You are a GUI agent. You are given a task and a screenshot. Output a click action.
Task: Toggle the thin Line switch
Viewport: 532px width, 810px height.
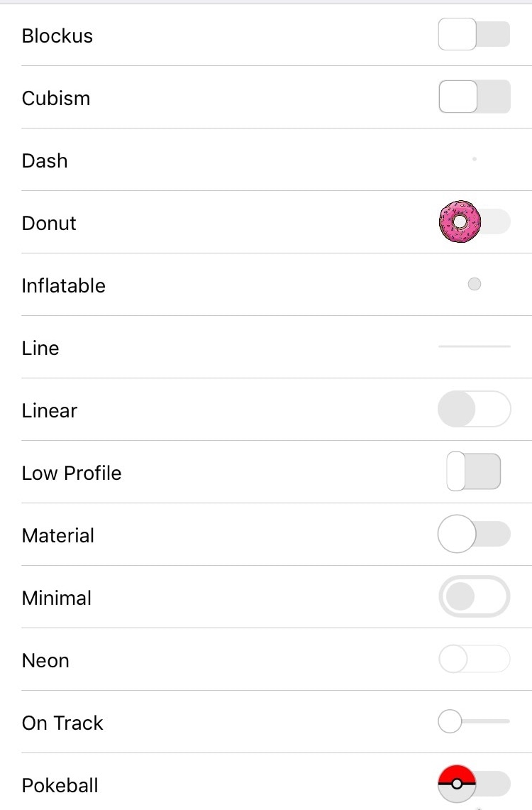475,346
